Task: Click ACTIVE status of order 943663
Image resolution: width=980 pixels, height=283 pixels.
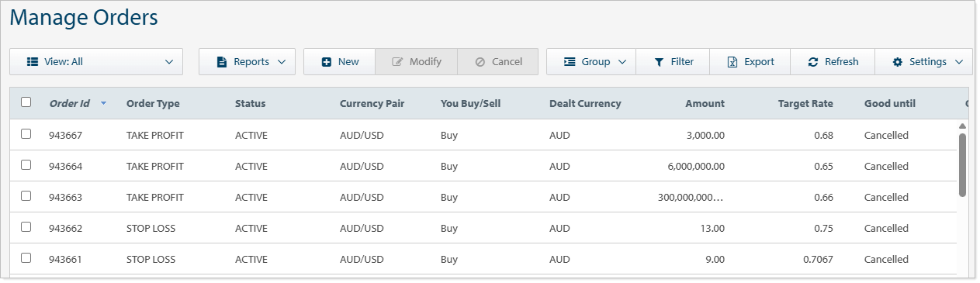Action: [x=251, y=197]
